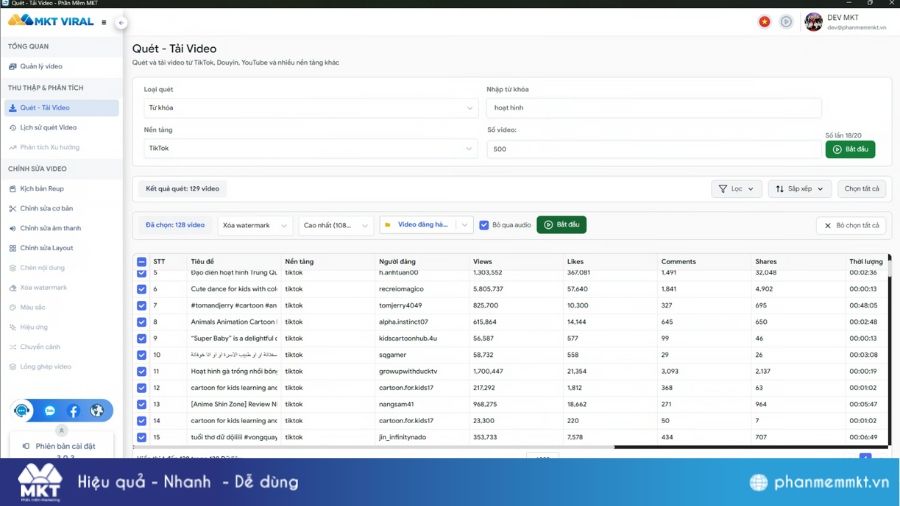900x506 pixels.
Task: Click Chọn tất cả button
Action: click(862, 189)
